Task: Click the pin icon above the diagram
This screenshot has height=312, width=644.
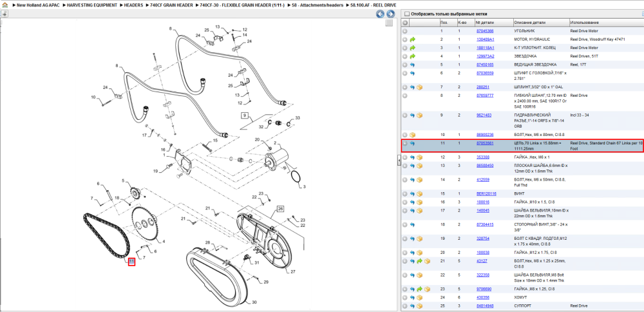Action: [4, 14]
